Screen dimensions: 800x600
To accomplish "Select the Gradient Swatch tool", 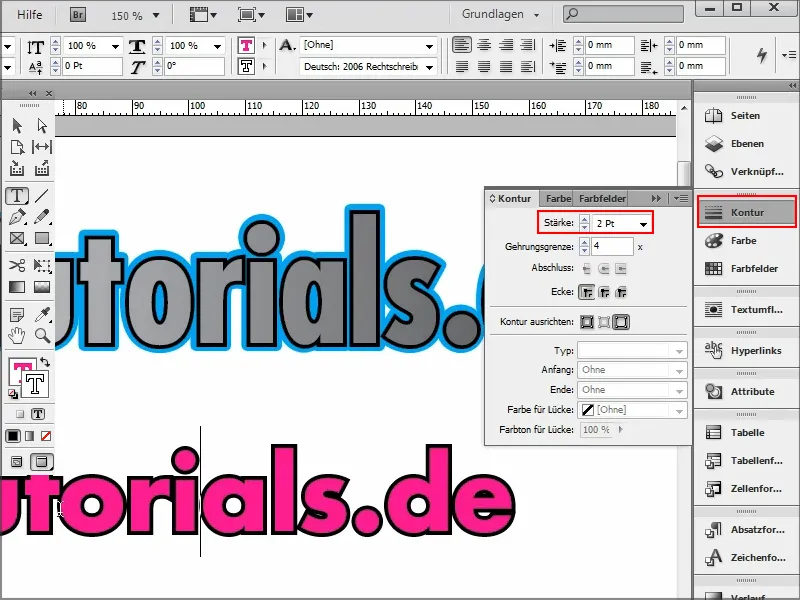I will tap(17, 287).
